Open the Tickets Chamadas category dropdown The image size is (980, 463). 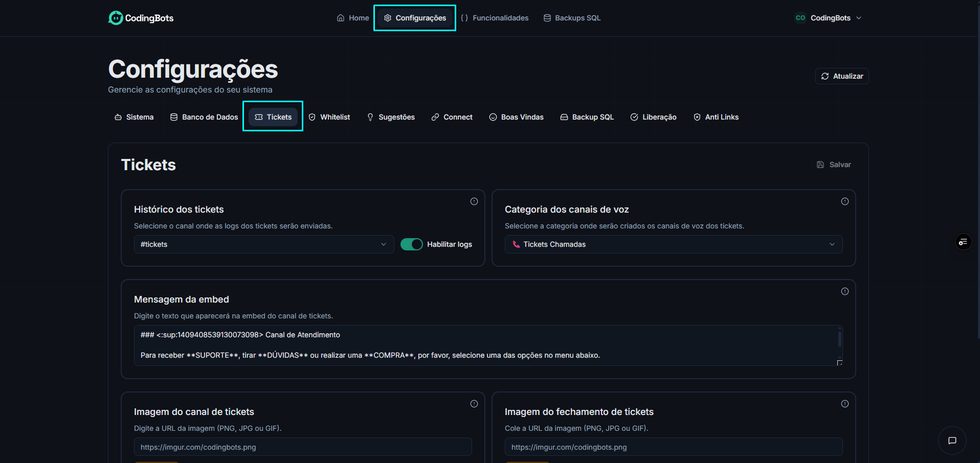pyautogui.click(x=673, y=244)
